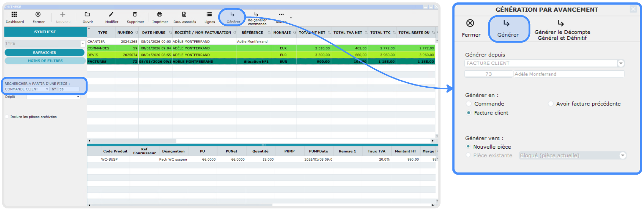Open the Dépôt dropdown list
The width and height of the screenshot is (644, 213).
tap(78, 97)
